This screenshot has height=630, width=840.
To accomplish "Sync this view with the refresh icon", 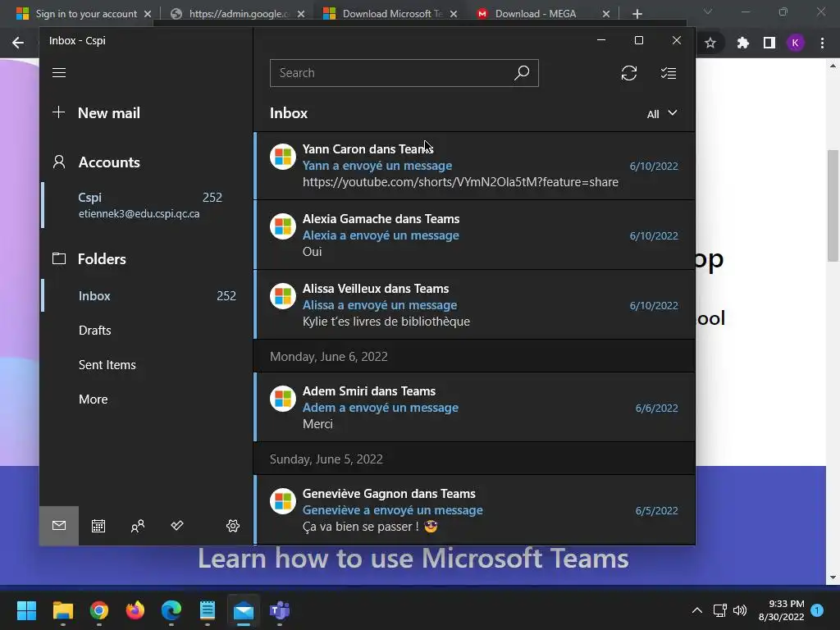I will click(x=629, y=73).
